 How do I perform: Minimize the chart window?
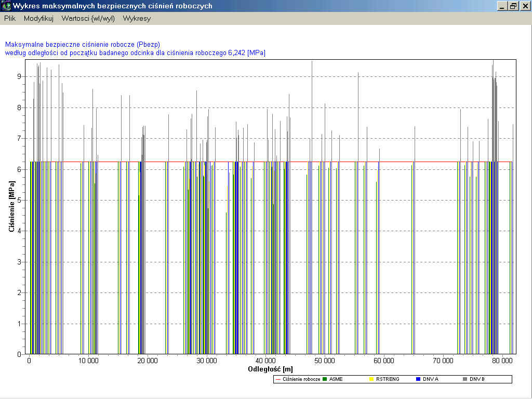(502, 6)
